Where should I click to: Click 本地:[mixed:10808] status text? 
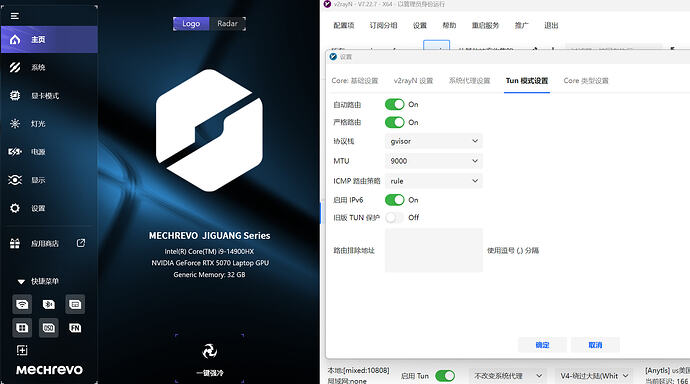pos(358,370)
